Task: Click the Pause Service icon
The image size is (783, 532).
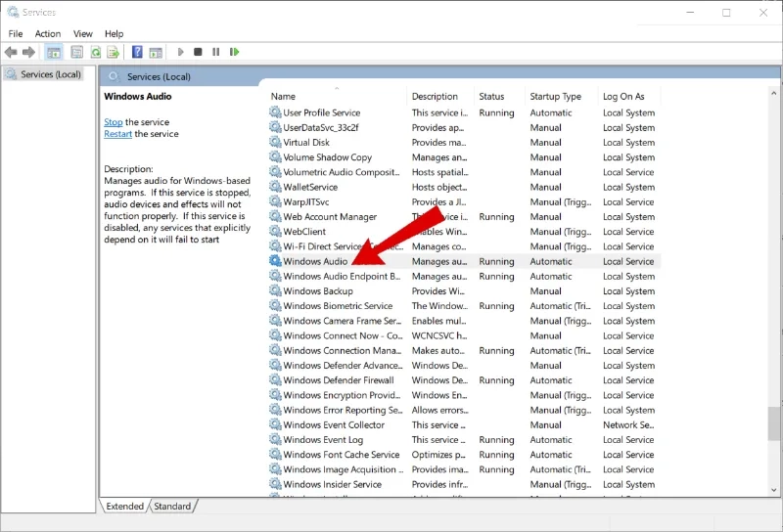Action: [215, 52]
